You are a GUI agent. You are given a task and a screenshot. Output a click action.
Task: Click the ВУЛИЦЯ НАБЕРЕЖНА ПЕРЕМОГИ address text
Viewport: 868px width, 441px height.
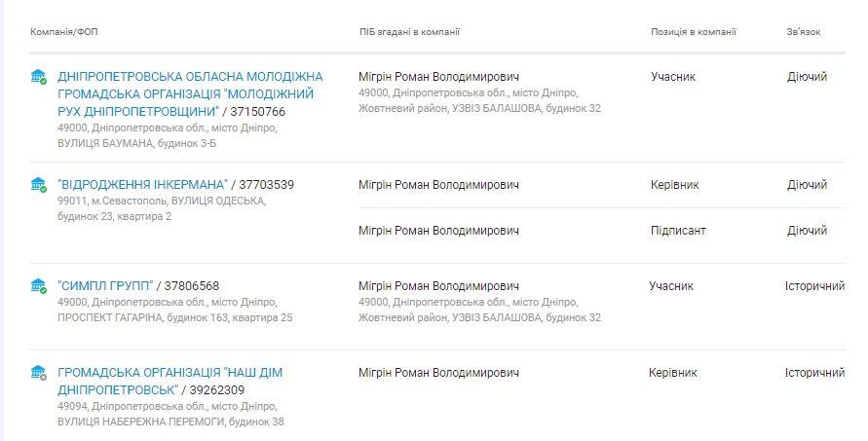170,422
